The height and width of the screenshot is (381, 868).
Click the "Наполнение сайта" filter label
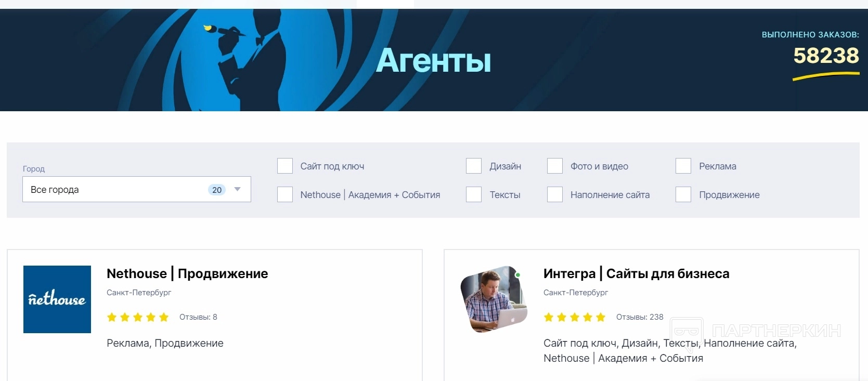610,195
